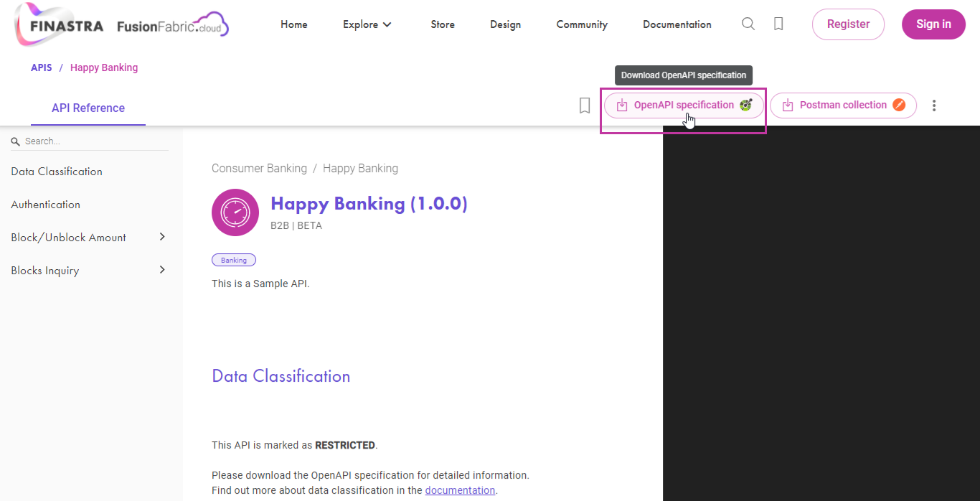Open the three-dot more options menu

coord(934,106)
